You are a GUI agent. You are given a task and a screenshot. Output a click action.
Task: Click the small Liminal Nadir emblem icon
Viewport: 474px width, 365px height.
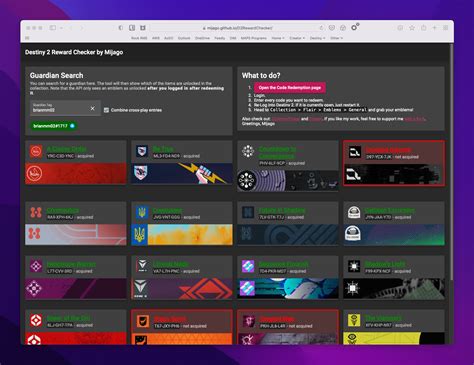pyautogui.click(x=142, y=266)
